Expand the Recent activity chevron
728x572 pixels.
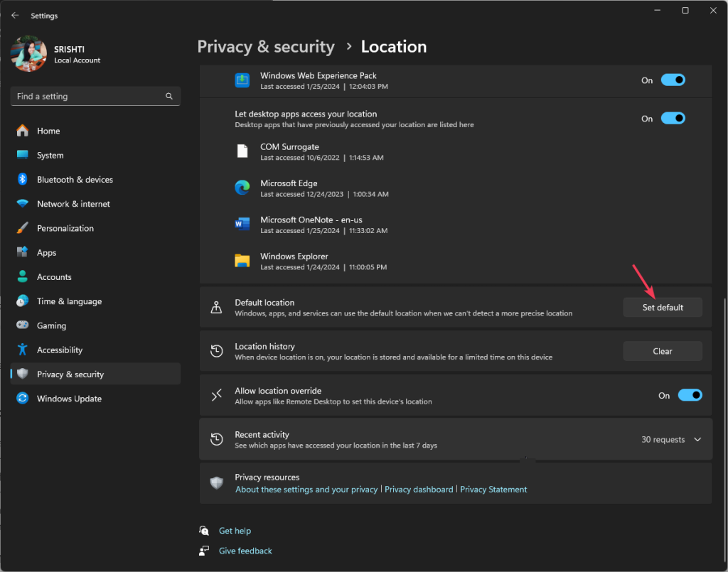tap(697, 440)
